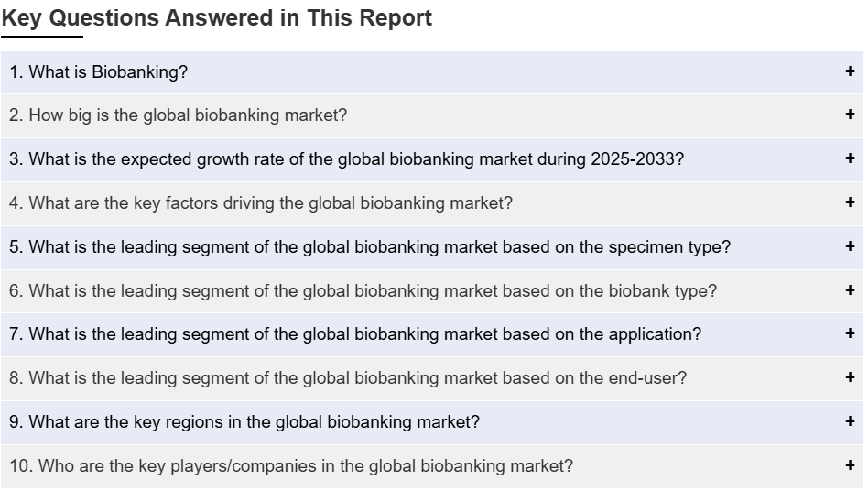This screenshot has width=868, height=491.
Task: Open question 10 about key players/companies
Action: pyautogui.click(x=432, y=466)
